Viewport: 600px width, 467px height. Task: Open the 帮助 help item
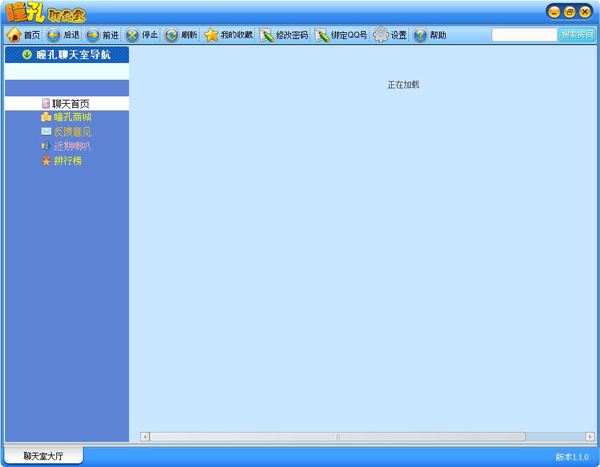430,35
